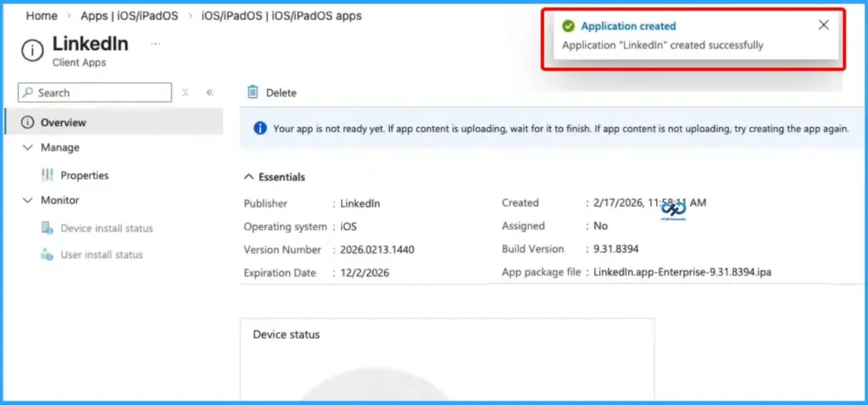Click the Device install status icon
Screen dimensions: 868x405
47,228
